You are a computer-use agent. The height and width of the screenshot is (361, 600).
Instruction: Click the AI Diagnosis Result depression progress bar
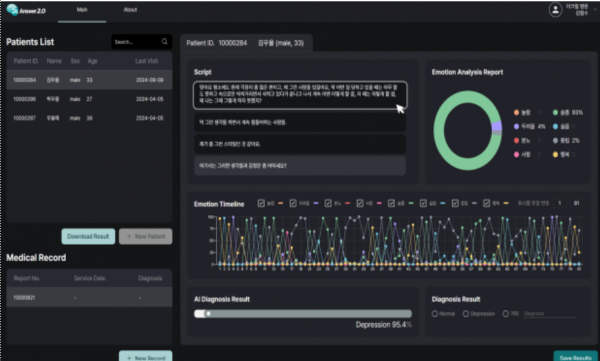point(303,314)
